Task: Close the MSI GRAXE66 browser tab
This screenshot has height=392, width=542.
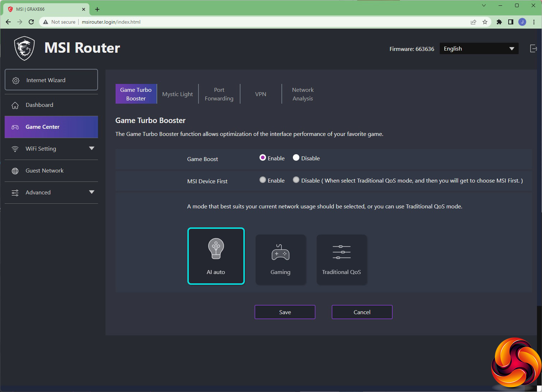Action: click(x=84, y=9)
